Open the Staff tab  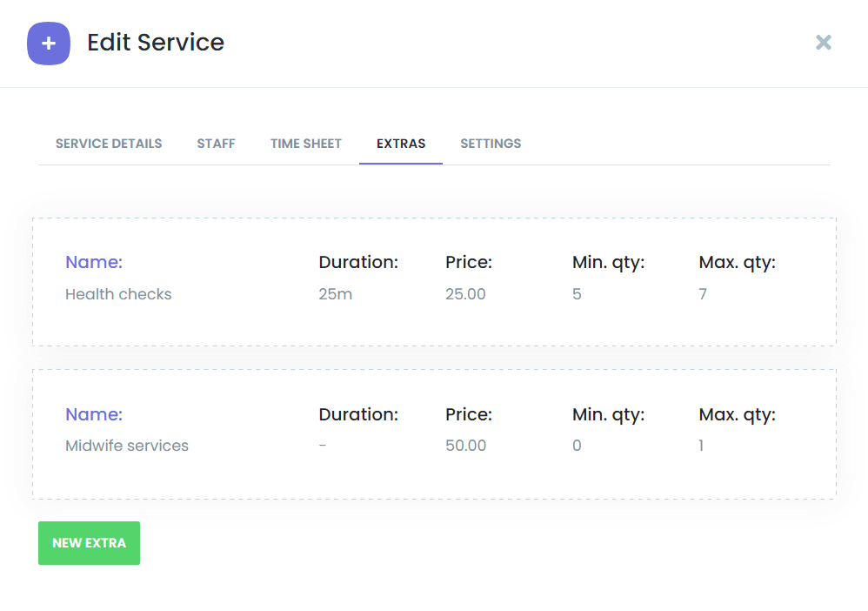(216, 144)
